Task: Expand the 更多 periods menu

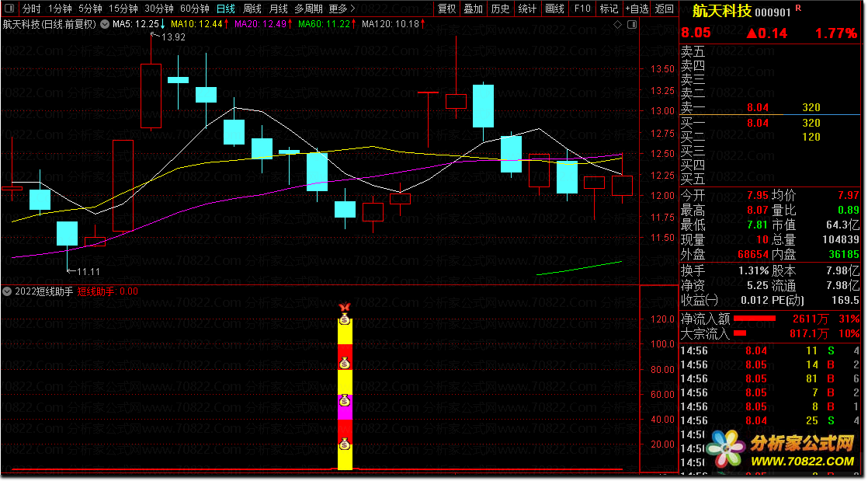Action: (342, 9)
